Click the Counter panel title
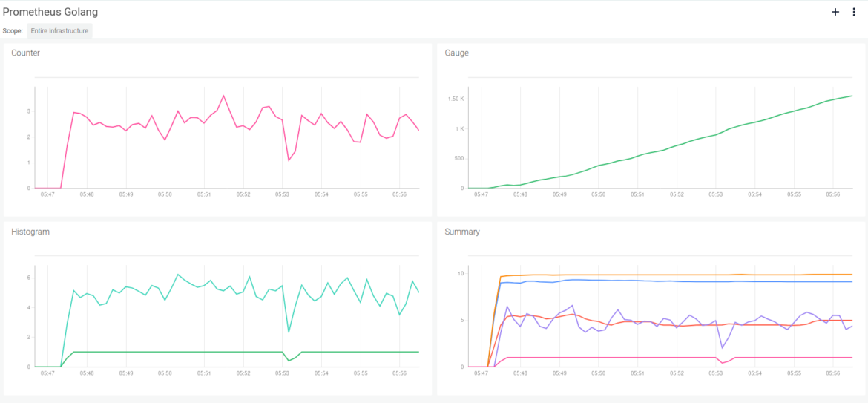868x403 pixels. pos(25,53)
